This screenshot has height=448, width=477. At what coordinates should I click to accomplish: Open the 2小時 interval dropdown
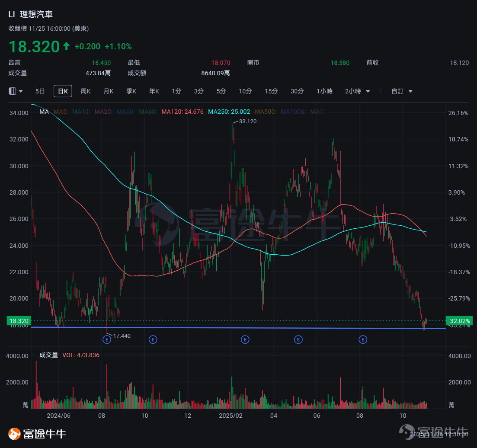(x=358, y=91)
